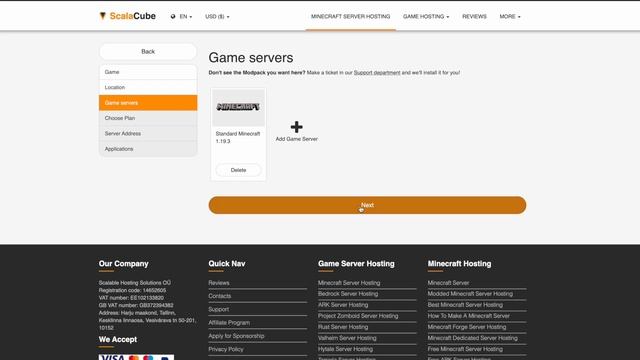Open the Minecraft Dedicated Server Hosting link
Image resolution: width=640 pixels, height=360 pixels.
[x=473, y=338]
